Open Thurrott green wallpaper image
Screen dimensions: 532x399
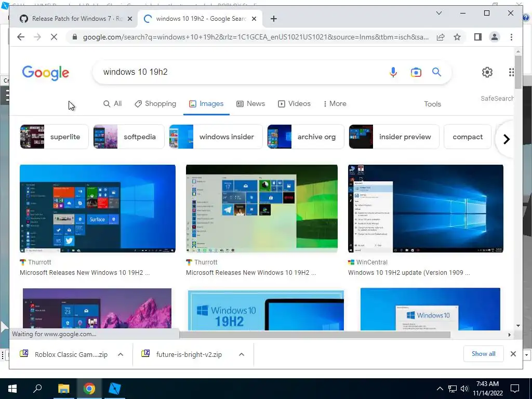262,209
